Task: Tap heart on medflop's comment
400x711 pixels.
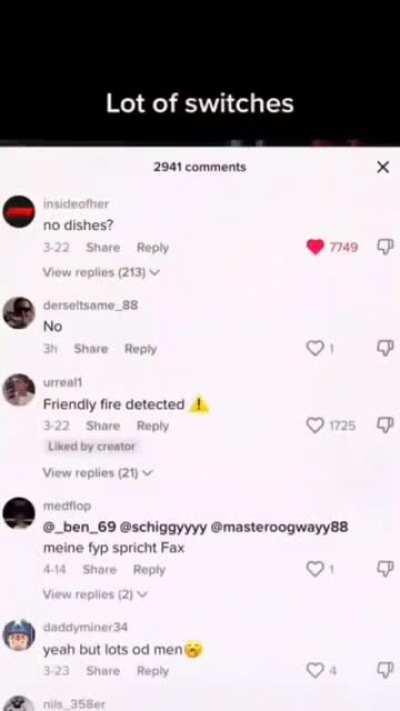Action: (x=315, y=569)
